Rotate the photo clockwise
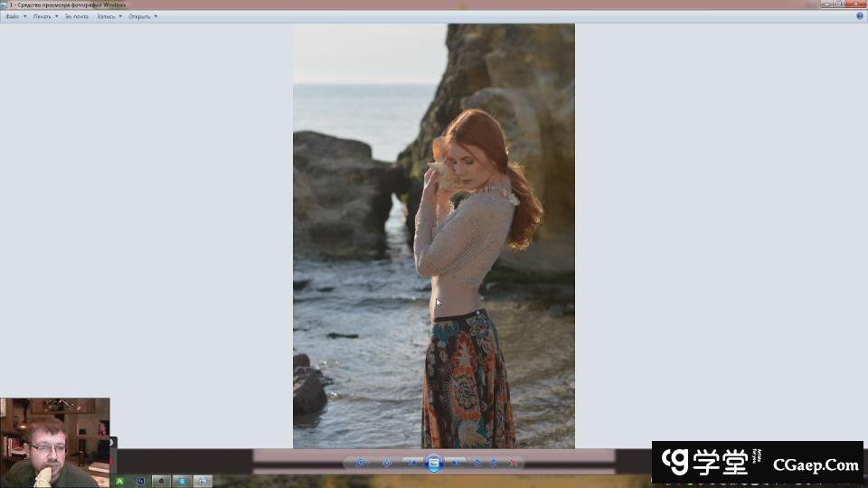The image size is (868, 488). 494,463
